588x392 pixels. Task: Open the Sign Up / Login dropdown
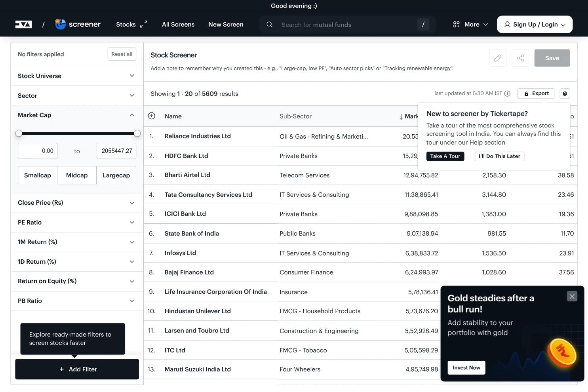535,25
